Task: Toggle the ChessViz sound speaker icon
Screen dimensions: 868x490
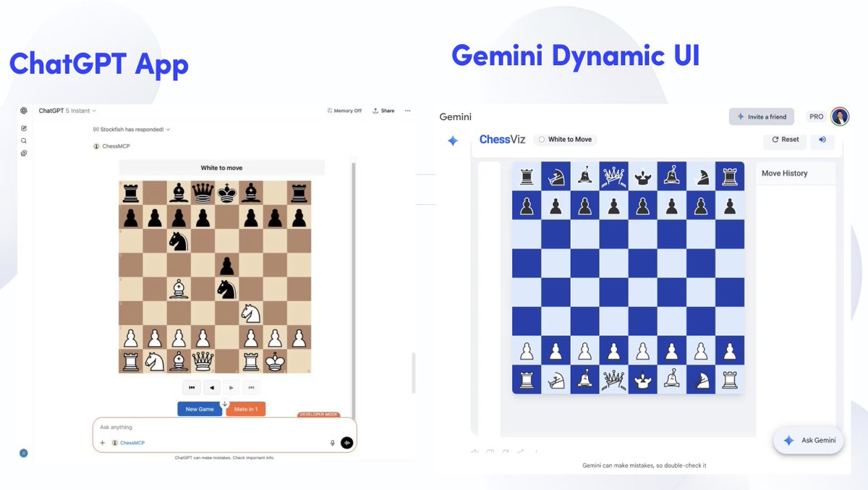Action: coord(822,140)
